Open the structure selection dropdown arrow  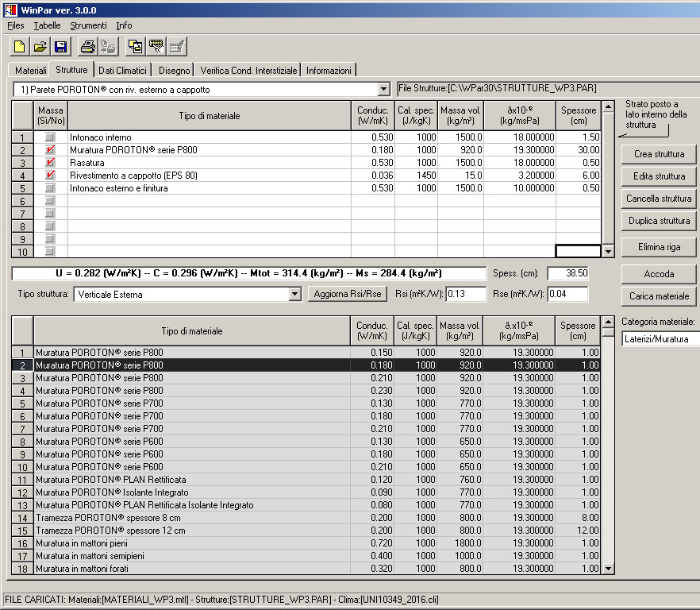tap(383, 90)
